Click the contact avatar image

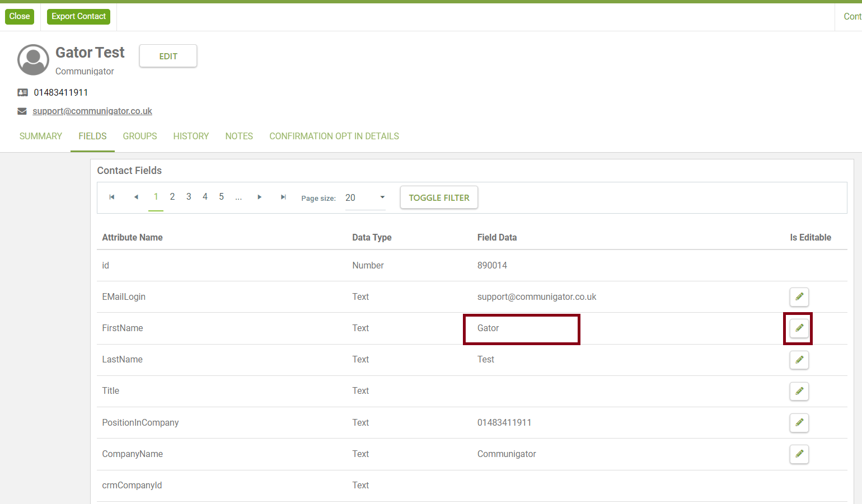(x=34, y=60)
